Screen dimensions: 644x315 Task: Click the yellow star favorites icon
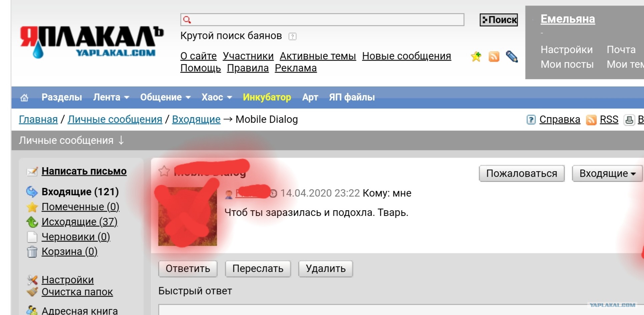[476, 57]
